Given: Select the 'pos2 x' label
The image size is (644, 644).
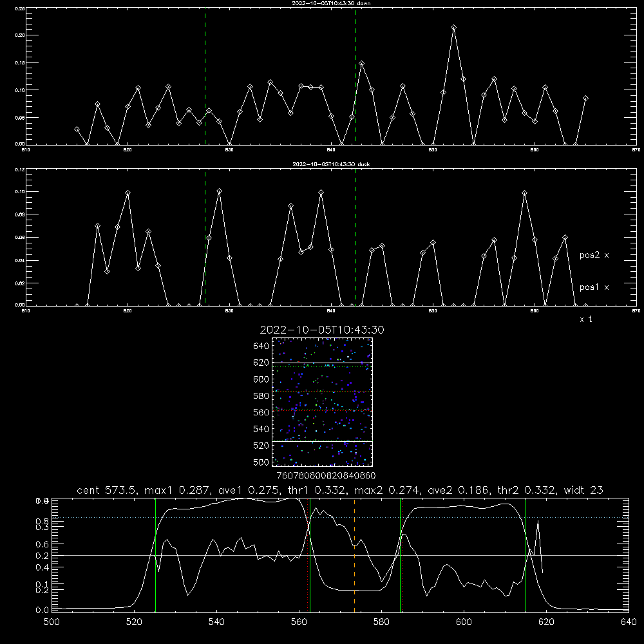Looking at the screenshot, I should 594,255.
